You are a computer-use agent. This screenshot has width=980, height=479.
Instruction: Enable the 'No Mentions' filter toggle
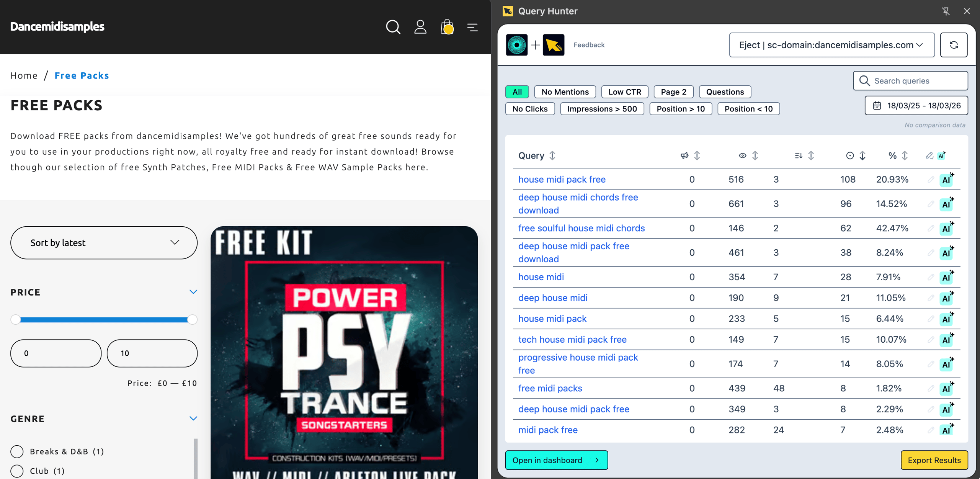point(565,92)
